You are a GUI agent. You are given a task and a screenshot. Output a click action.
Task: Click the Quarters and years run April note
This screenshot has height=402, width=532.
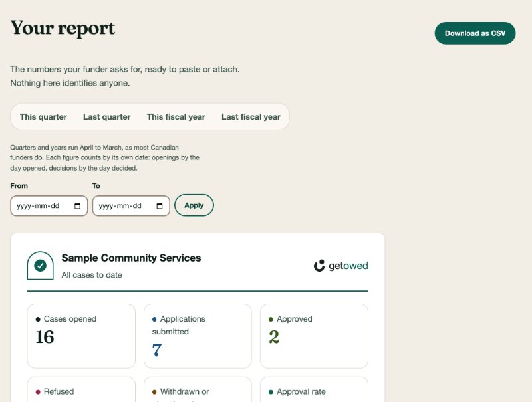point(105,157)
